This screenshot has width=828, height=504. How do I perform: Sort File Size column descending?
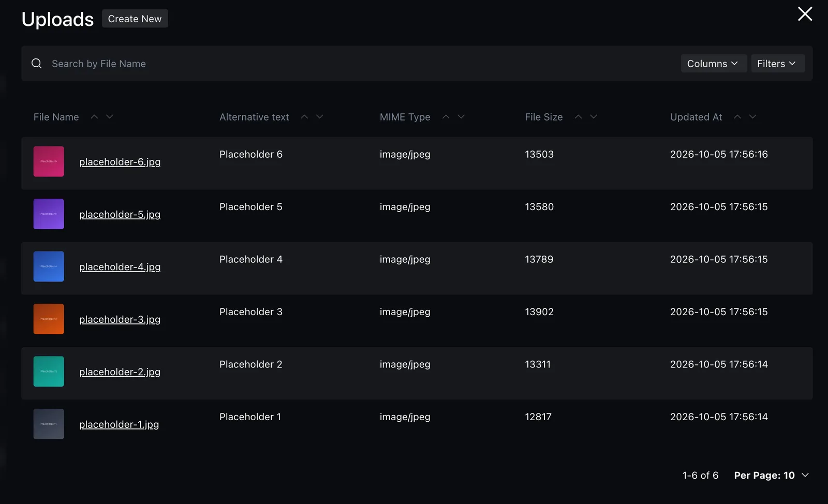(594, 117)
